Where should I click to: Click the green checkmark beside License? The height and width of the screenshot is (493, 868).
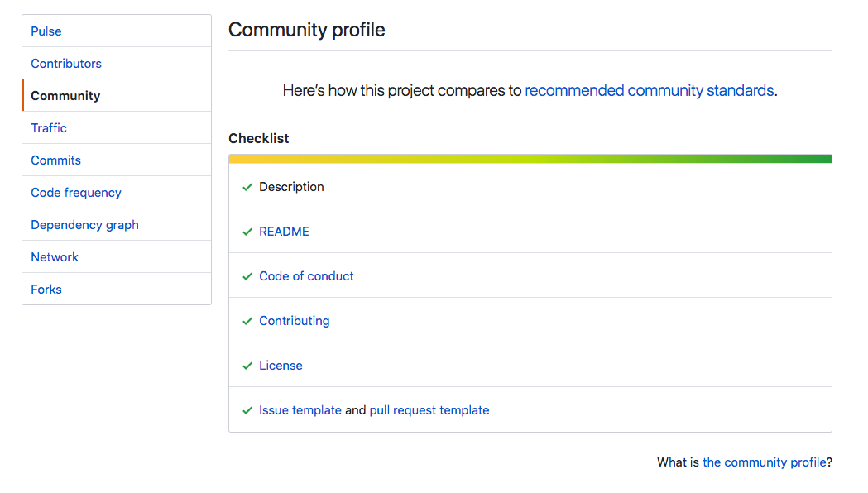pos(247,366)
